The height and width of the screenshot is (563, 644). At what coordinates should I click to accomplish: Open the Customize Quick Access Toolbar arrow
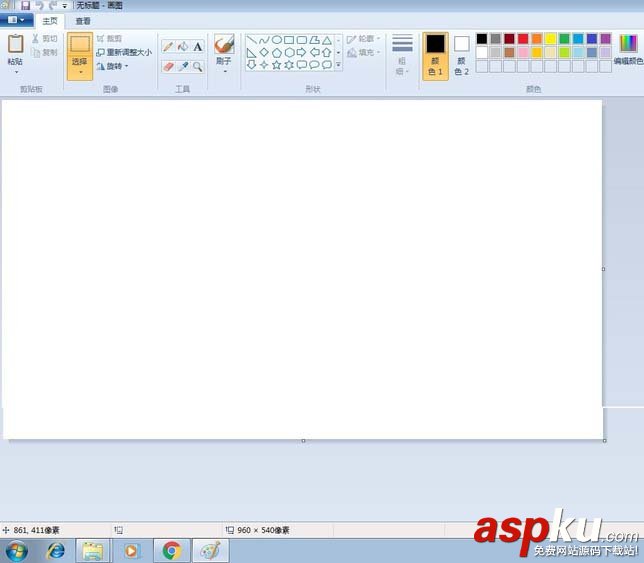[64, 6]
